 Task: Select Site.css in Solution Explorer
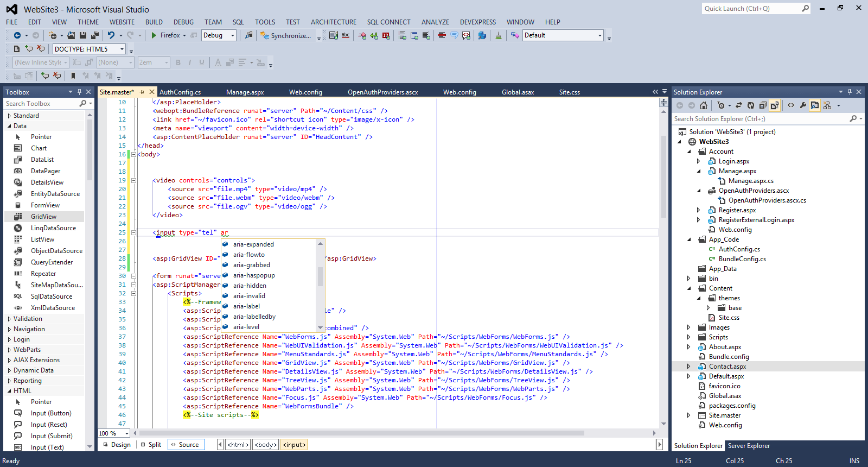729,318
